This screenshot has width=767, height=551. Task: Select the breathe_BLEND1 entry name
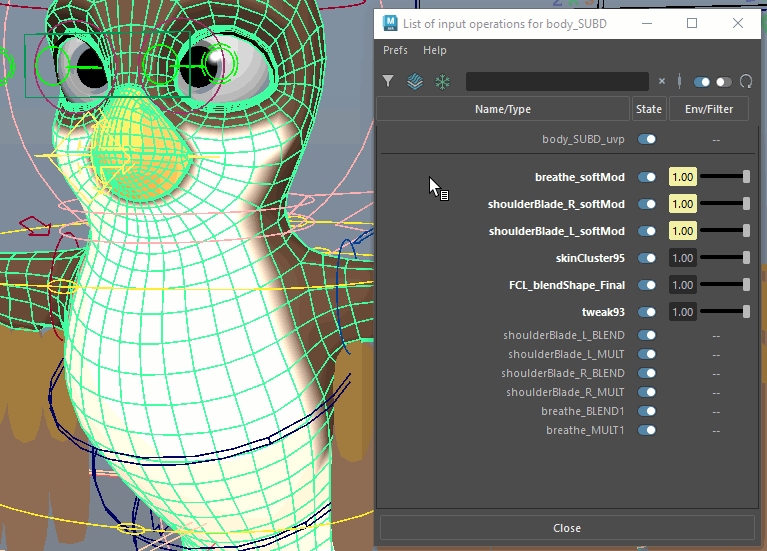(x=583, y=411)
